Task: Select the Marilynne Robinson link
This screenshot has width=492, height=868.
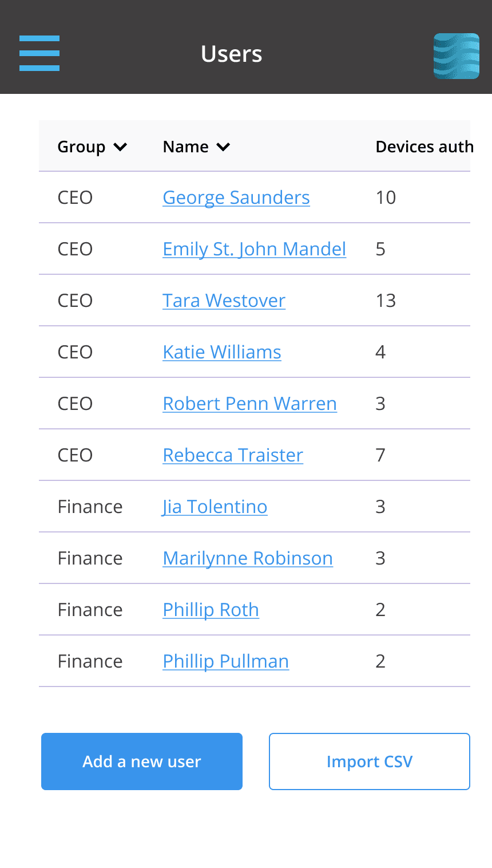Action: [x=248, y=558]
